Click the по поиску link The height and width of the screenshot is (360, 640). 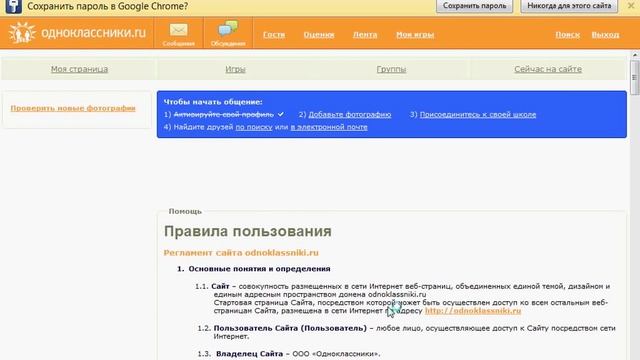coord(254,127)
